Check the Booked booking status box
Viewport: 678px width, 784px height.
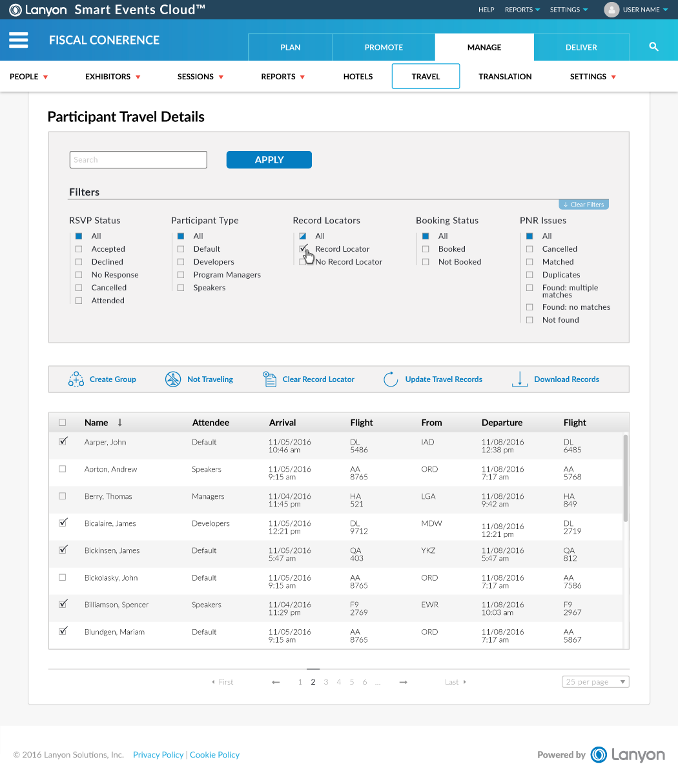pos(426,249)
